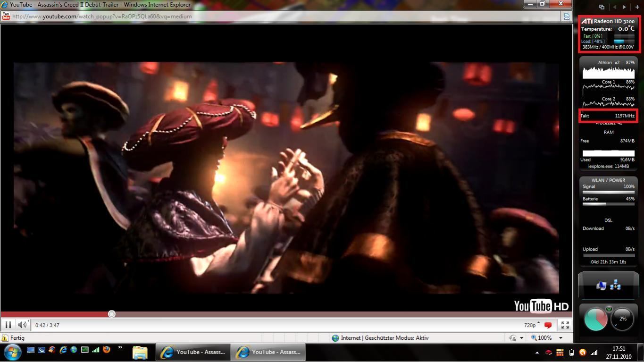Launch the globe icon in quick launch

click(74, 350)
